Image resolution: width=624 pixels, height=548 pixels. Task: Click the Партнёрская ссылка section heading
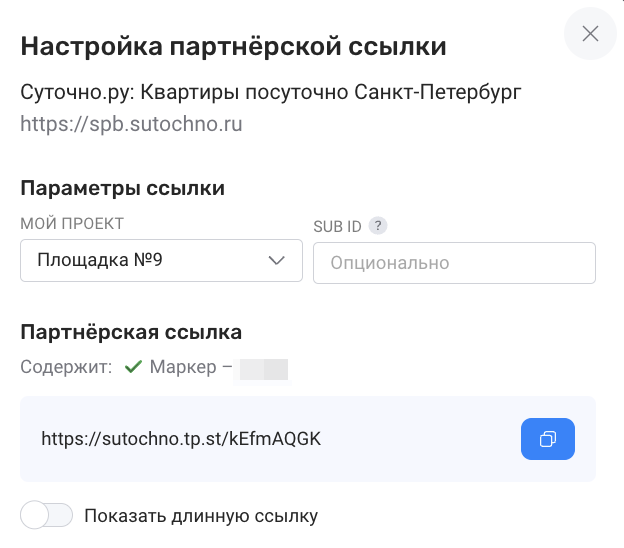pos(131,332)
